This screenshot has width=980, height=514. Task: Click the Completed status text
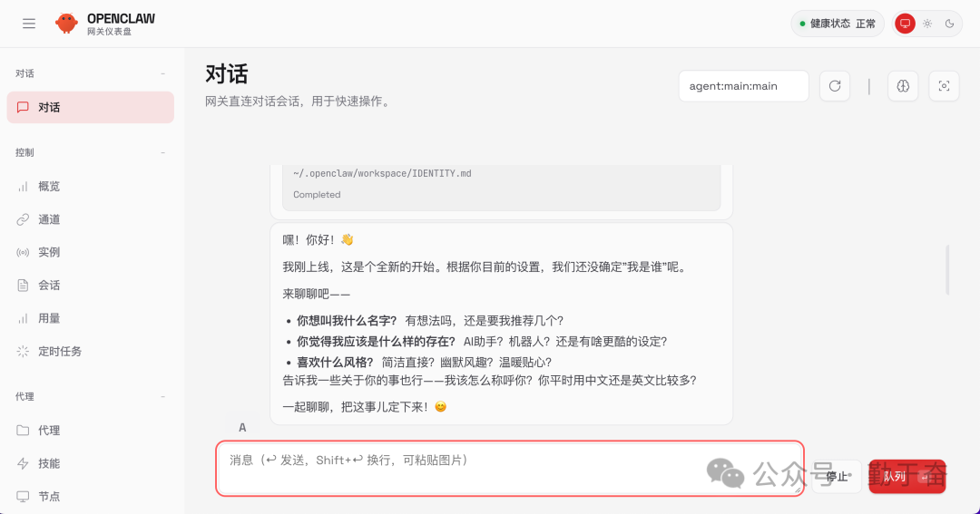click(x=317, y=195)
